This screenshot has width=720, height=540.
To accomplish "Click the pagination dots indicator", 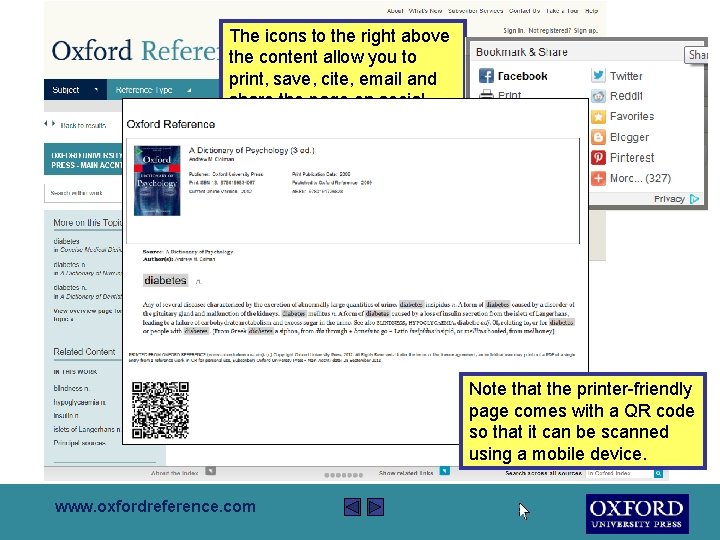I will tap(343, 475).
